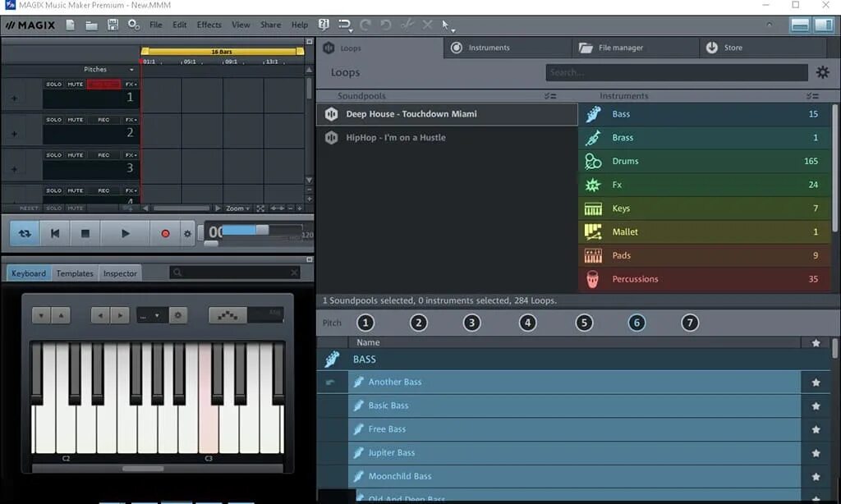The height and width of the screenshot is (504, 841).
Task: Mute track 2
Action: pos(75,120)
